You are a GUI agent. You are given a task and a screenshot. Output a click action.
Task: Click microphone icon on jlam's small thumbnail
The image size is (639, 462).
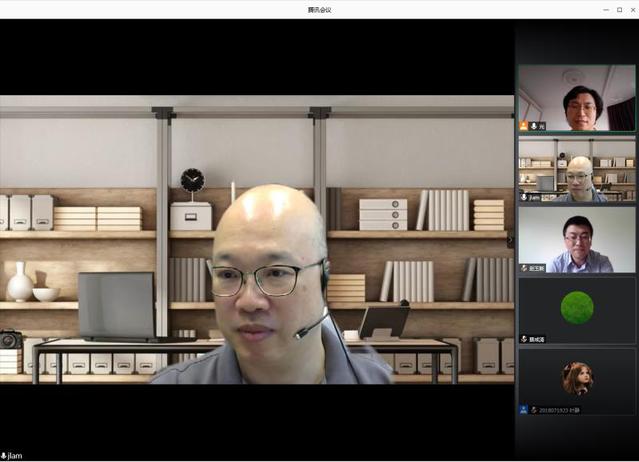(524, 197)
